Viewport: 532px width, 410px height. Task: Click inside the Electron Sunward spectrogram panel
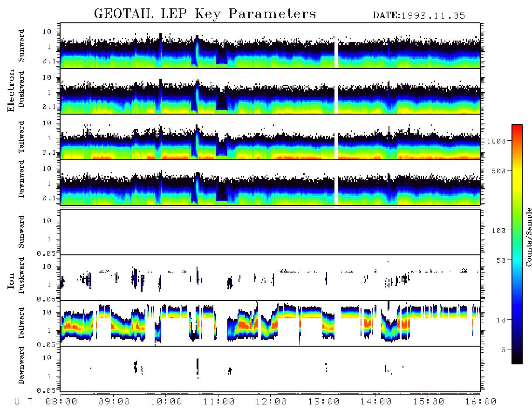[270, 46]
